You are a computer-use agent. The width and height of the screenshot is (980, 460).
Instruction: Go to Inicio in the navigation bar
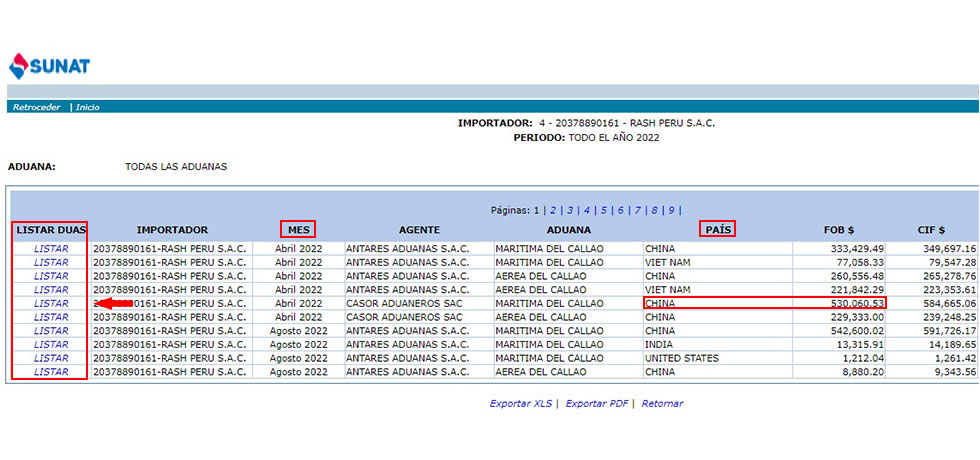click(88, 107)
